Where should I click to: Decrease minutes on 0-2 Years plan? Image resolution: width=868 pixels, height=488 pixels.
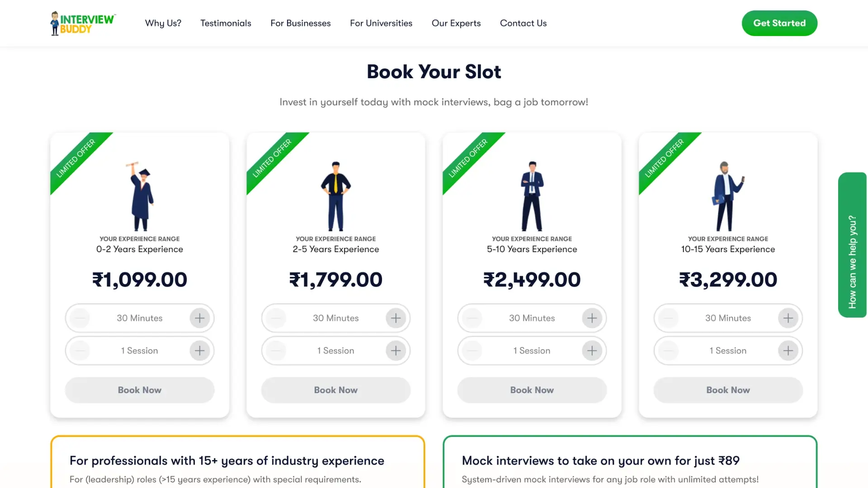(x=80, y=318)
